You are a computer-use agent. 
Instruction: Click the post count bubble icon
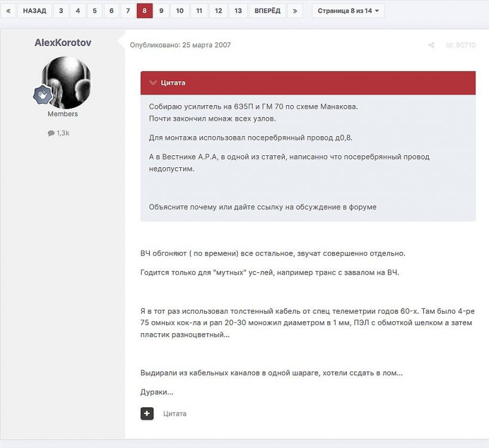pos(51,133)
